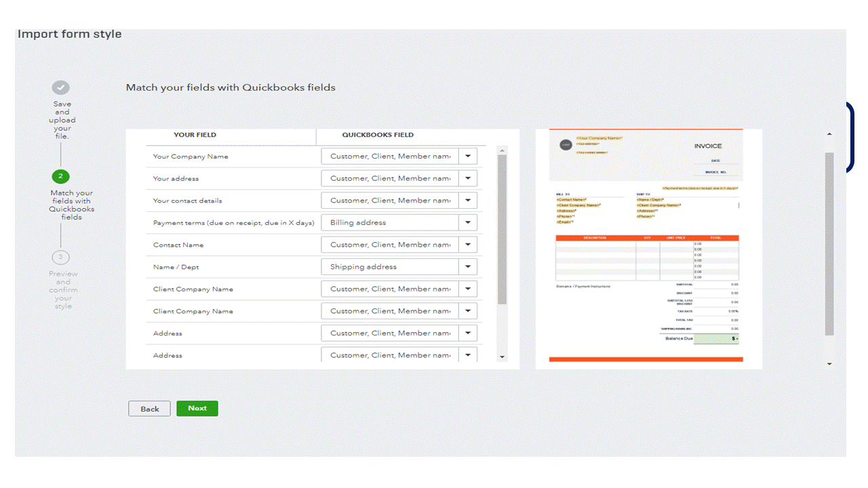The image size is (868, 488).
Task: Click the preview pane scrollbar thumb
Action: point(829,244)
